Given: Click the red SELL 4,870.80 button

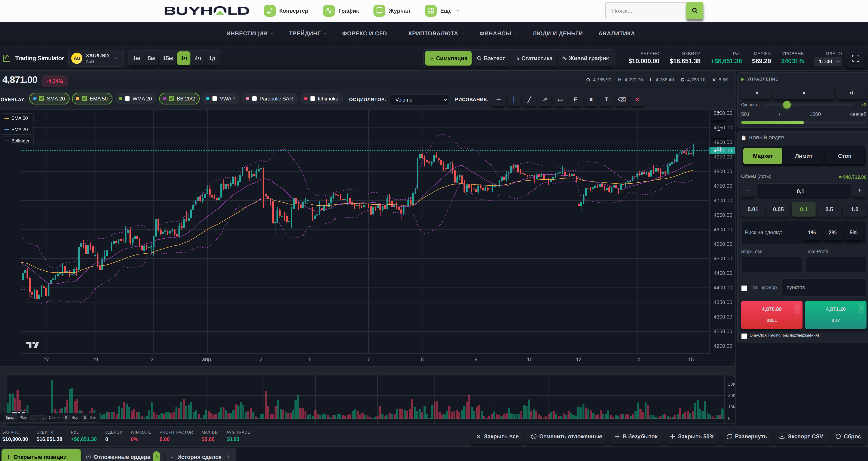Looking at the screenshot, I should coord(771,315).
